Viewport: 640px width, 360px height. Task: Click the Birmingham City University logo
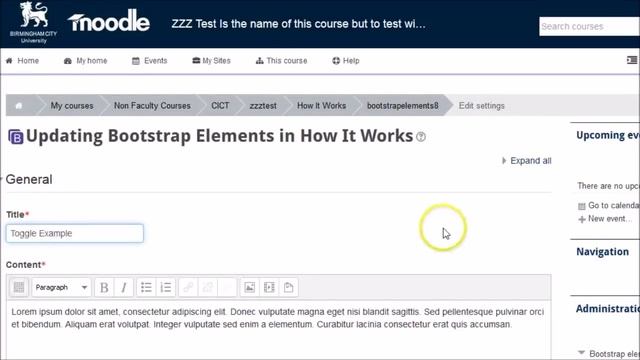(33, 22)
